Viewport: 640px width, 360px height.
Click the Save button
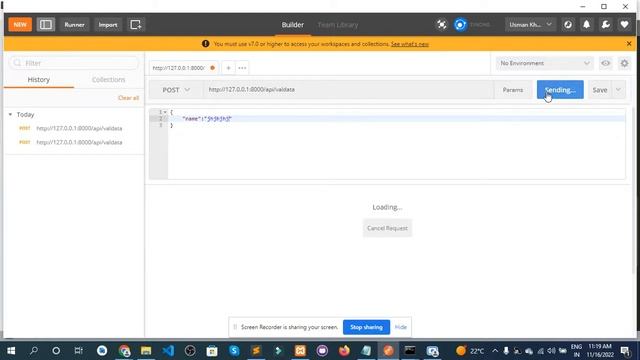600,90
